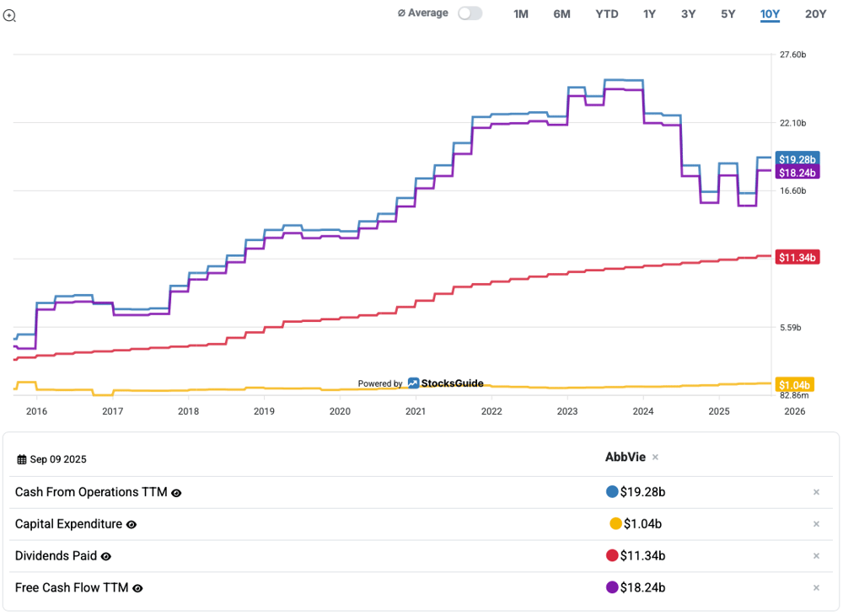
Task: Toggle visibility of Free Cash Flow TTM
Action: click(137, 588)
